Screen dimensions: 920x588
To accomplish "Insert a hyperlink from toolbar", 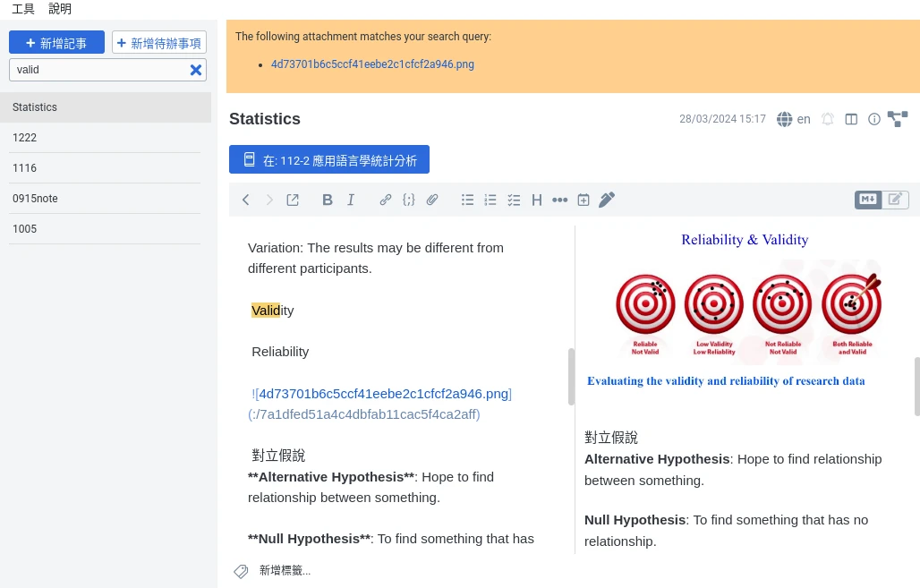I will 386,200.
